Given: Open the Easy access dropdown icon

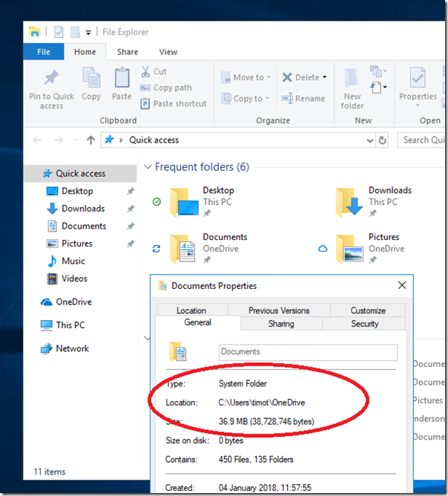Looking at the screenshot, I should [378, 88].
